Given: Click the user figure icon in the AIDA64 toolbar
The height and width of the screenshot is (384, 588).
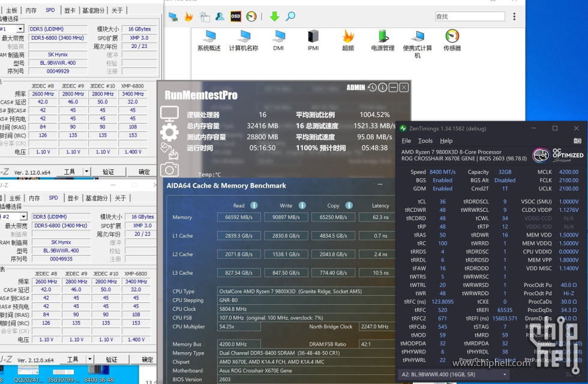Looking at the screenshot, I should tap(220, 17).
